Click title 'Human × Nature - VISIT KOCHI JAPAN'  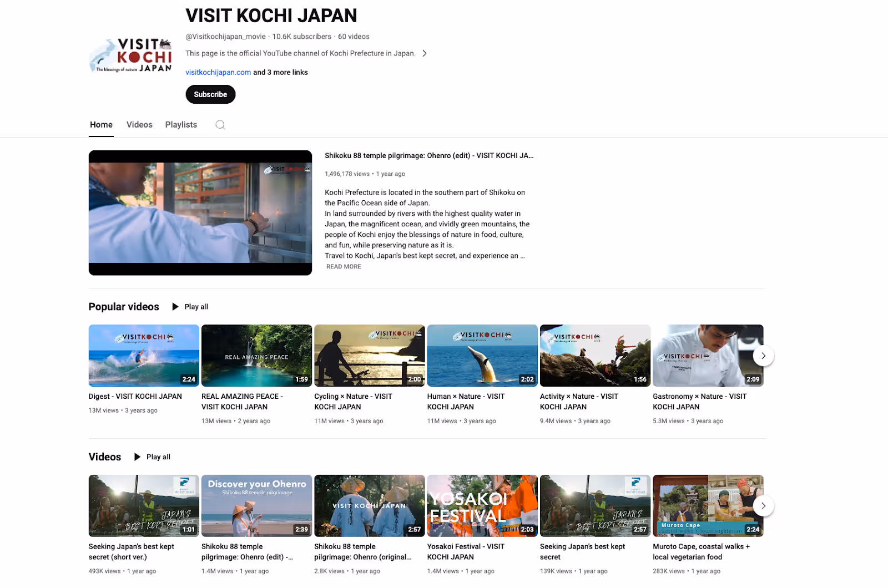[466, 402]
